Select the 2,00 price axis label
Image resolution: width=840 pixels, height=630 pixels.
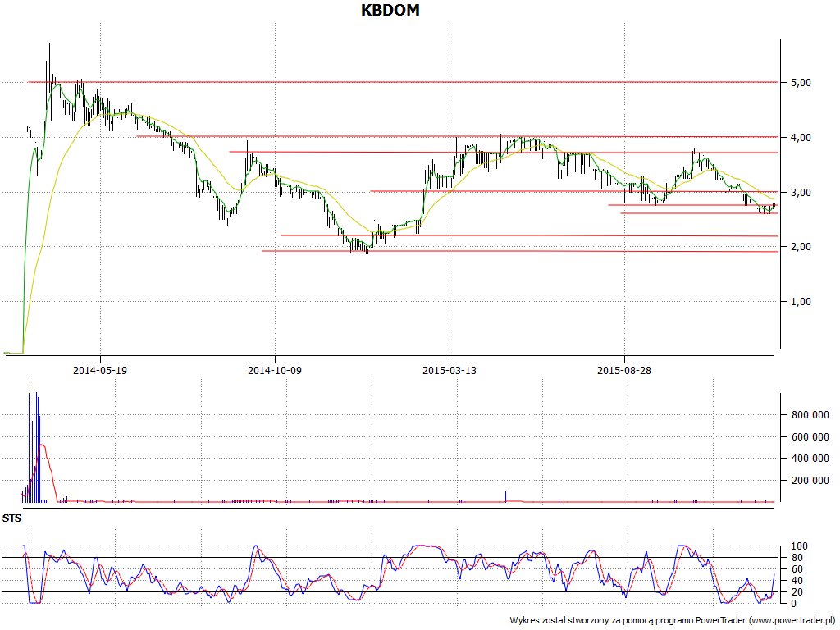[801, 247]
